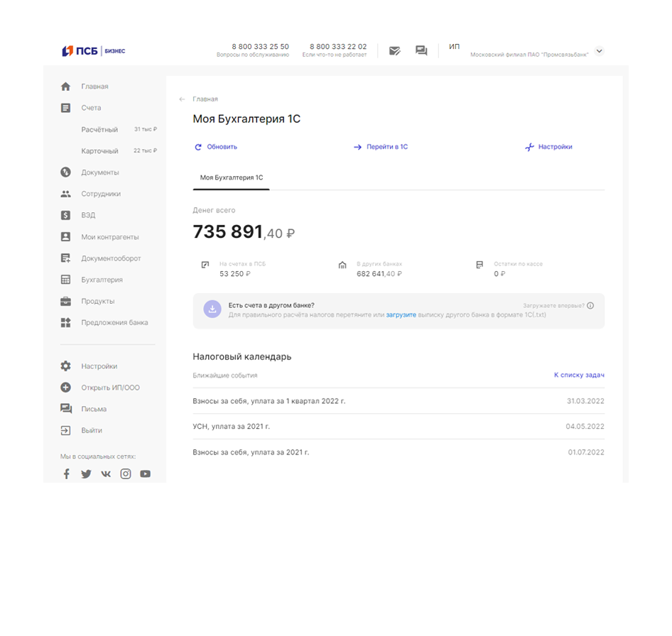Open 'К списку задач' link
672x636 pixels.
pyautogui.click(x=579, y=375)
